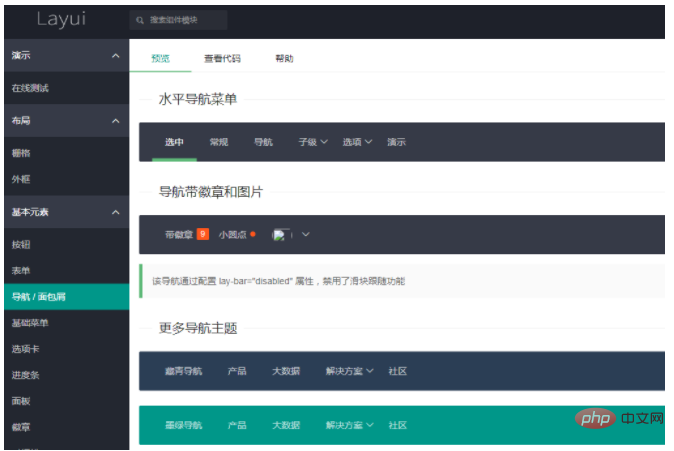Screen dimensions: 674x451
Task: Click the search magnifier icon
Action: [x=140, y=20]
